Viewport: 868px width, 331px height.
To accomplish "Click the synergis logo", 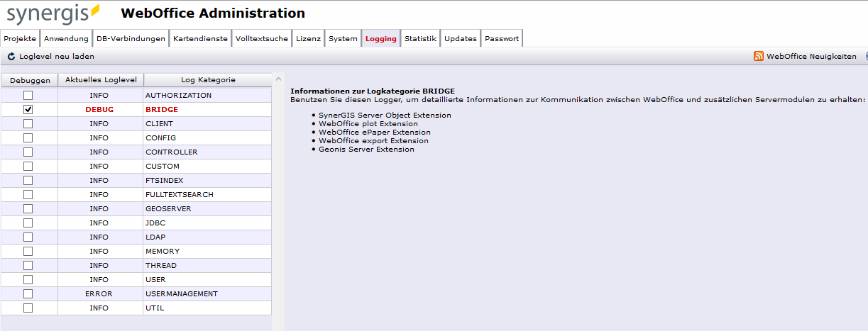I will coord(54,13).
